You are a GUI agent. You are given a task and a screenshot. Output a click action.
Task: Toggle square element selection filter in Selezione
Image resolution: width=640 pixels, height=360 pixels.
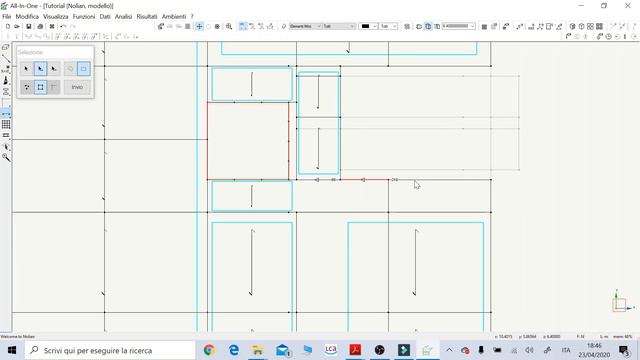(40, 87)
